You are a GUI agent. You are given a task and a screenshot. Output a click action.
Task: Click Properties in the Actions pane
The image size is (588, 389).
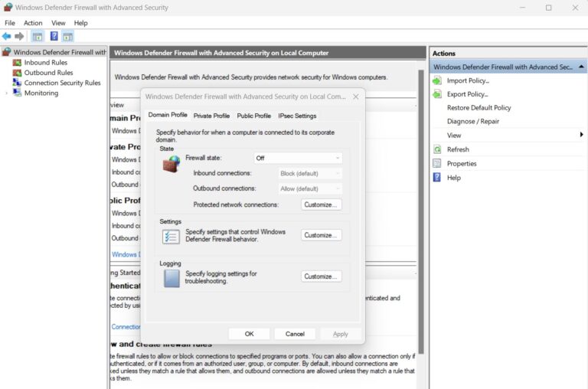pyautogui.click(x=462, y=164)
